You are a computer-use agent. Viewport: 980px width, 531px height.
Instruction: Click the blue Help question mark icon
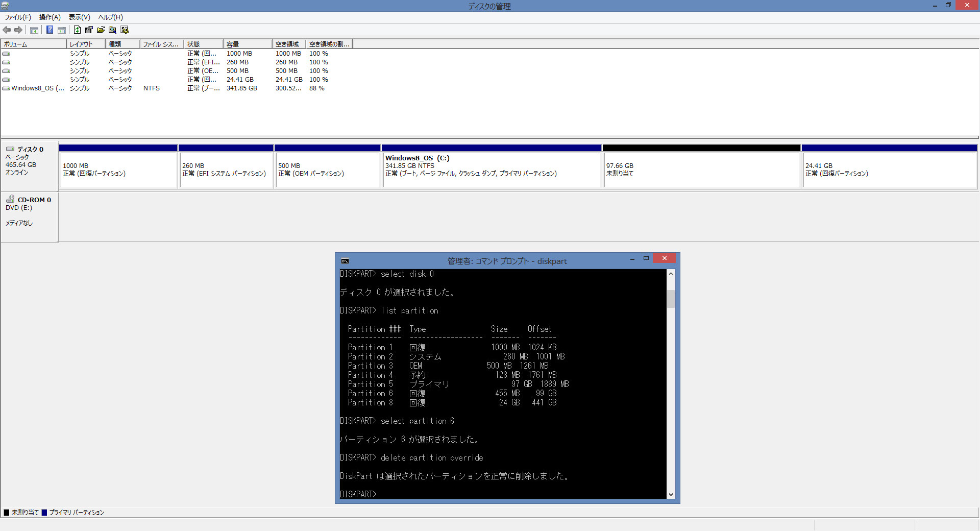(50, 30)
